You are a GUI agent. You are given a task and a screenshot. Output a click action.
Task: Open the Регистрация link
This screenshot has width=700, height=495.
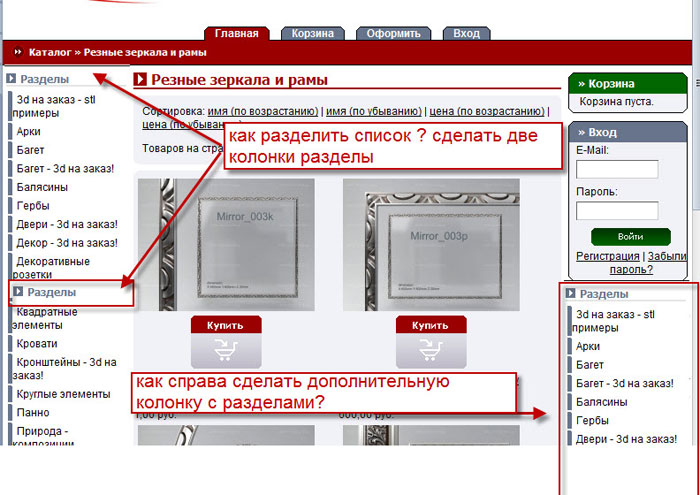(608, 257)
